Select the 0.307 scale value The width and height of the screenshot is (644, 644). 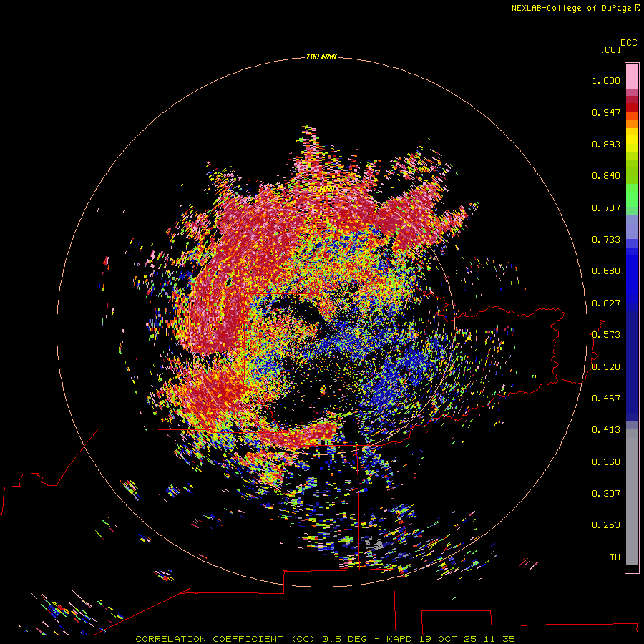(x=606, y=494)
